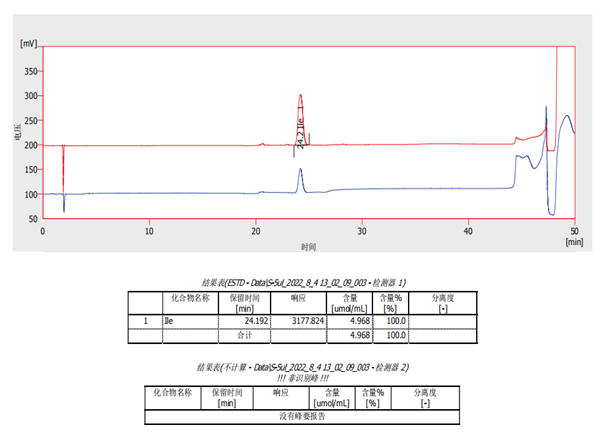Select the [mV] unit label
Screen dimensions: 605x440
29,43
